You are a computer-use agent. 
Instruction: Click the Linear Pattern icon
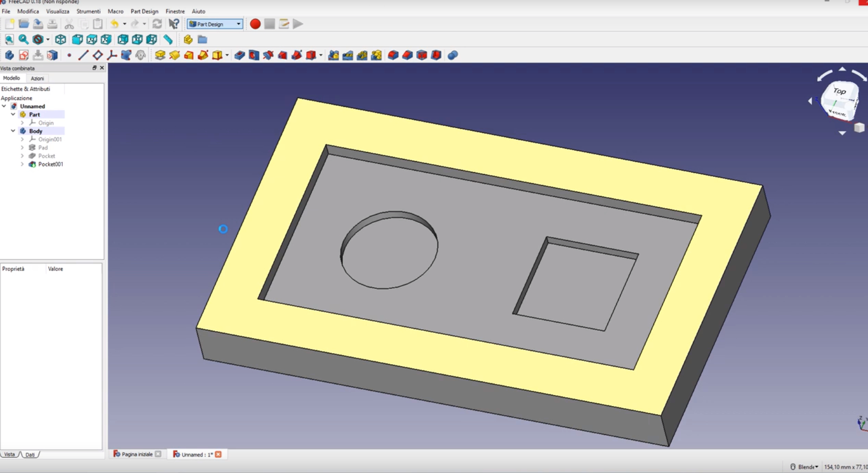tap(348, 55)
